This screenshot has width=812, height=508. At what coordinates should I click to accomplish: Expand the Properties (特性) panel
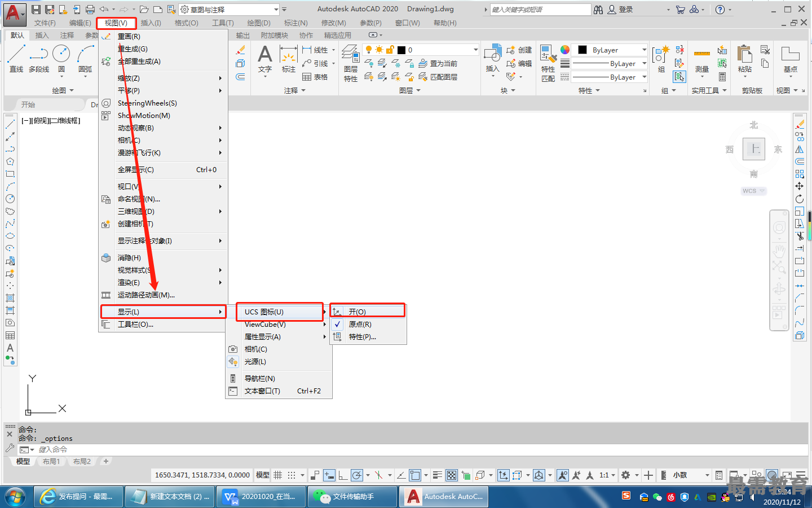(589, 90)
